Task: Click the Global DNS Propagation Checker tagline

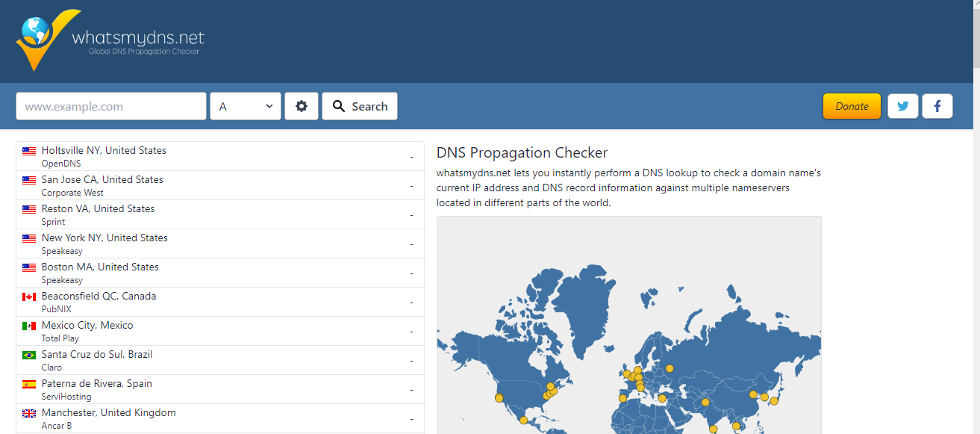Action: click(x=144, y=52)
